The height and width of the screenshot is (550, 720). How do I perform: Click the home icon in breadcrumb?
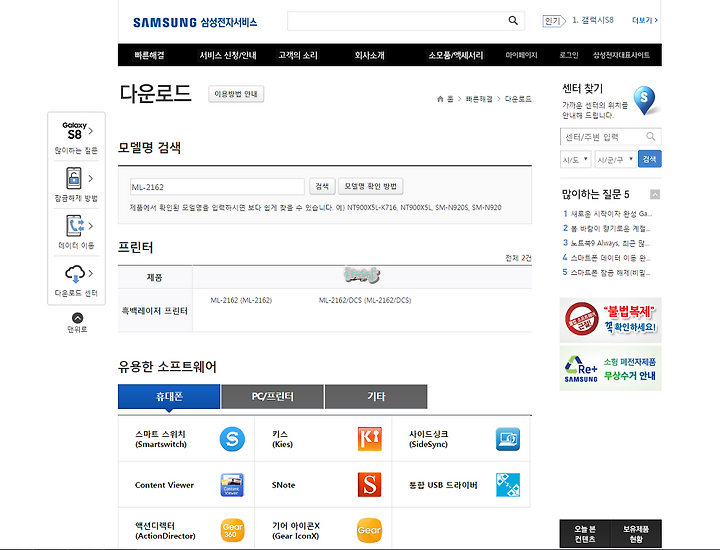440,99
